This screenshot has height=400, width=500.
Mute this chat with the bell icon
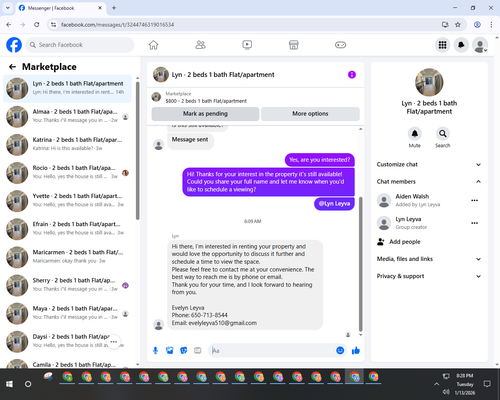click(415, 134)
